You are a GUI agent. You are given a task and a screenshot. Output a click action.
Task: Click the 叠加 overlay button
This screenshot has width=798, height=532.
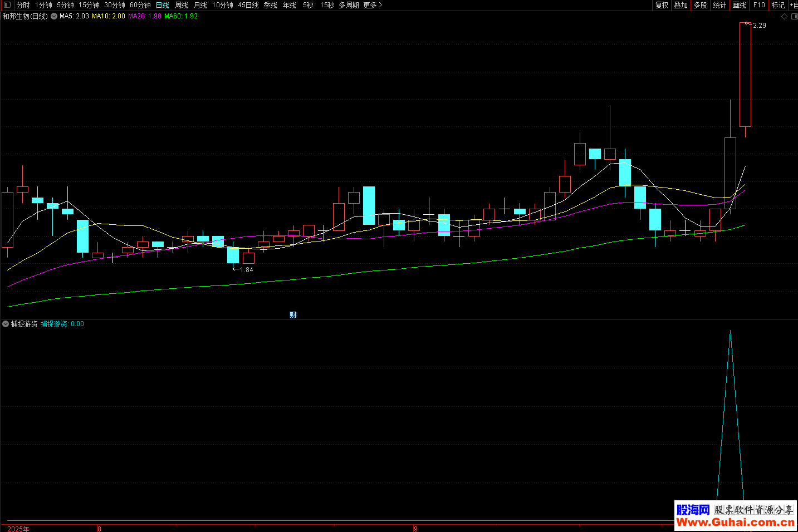pyautogui.click(x=680, y=5)
